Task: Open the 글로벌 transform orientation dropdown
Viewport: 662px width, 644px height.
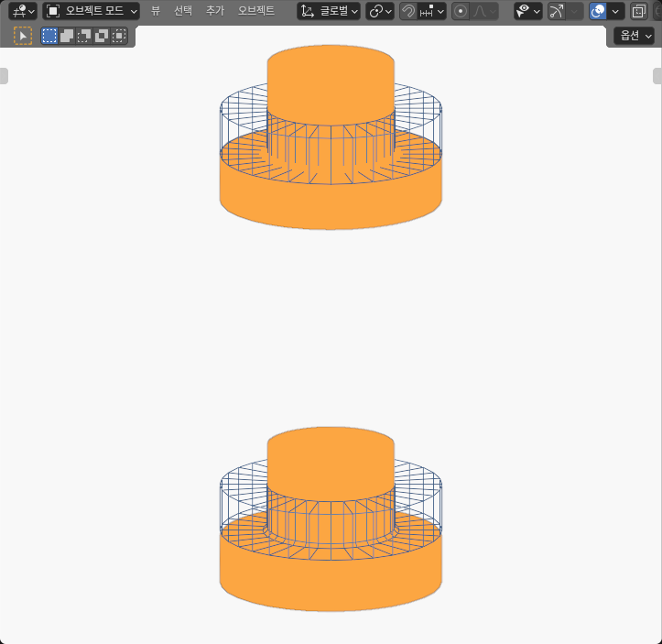Action: click(x=329, y=11)
